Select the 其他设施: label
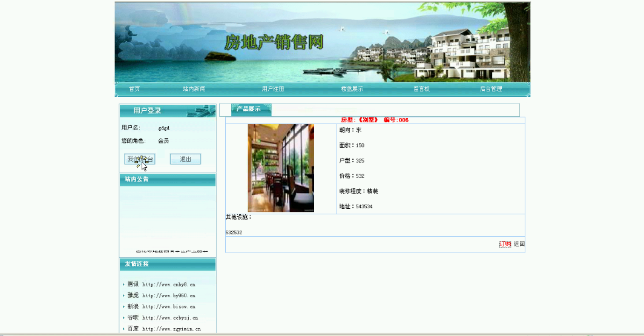Viewport: 644px width, 336px height. 238,217
